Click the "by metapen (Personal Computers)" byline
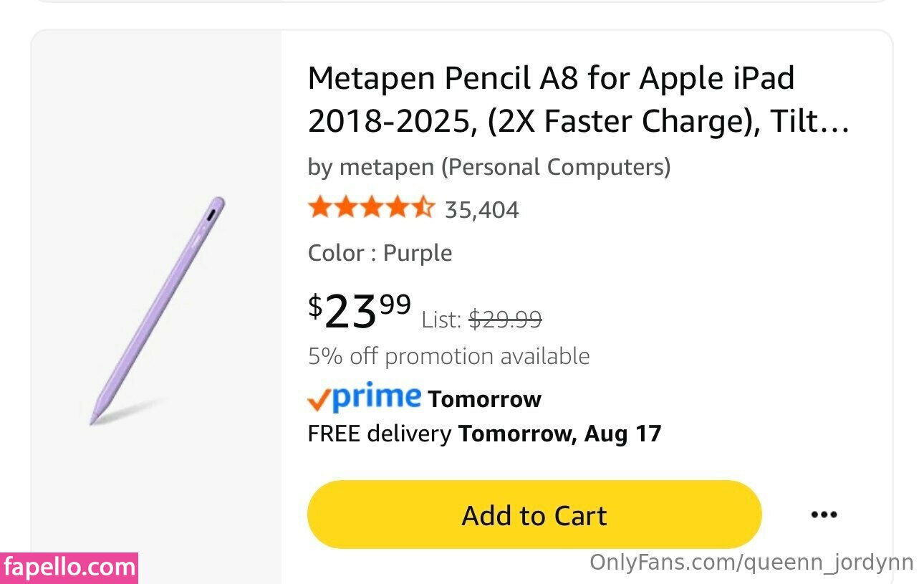This screenshot has width=924, height=584. 489,167
